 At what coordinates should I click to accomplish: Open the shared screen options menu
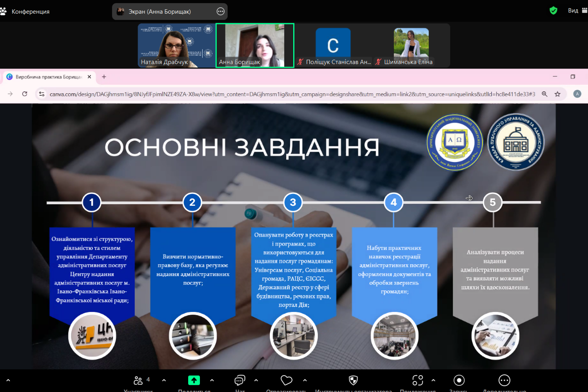click(x=221, y=12)
